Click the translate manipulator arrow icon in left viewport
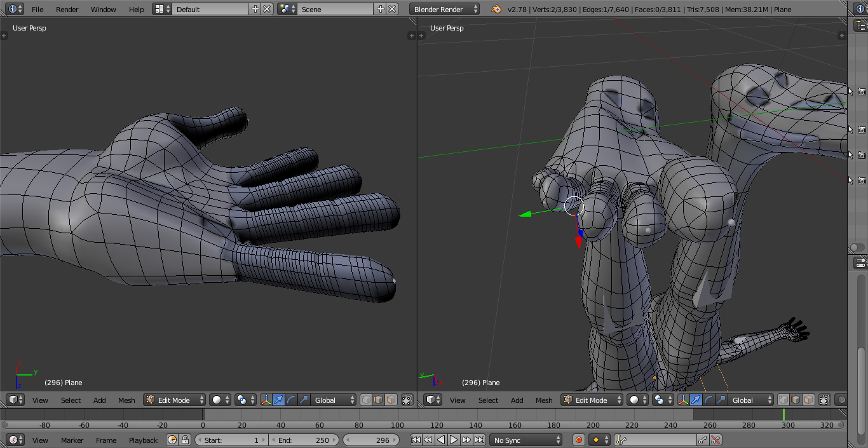This screenshot has width=868, height=448. (278, 400)
